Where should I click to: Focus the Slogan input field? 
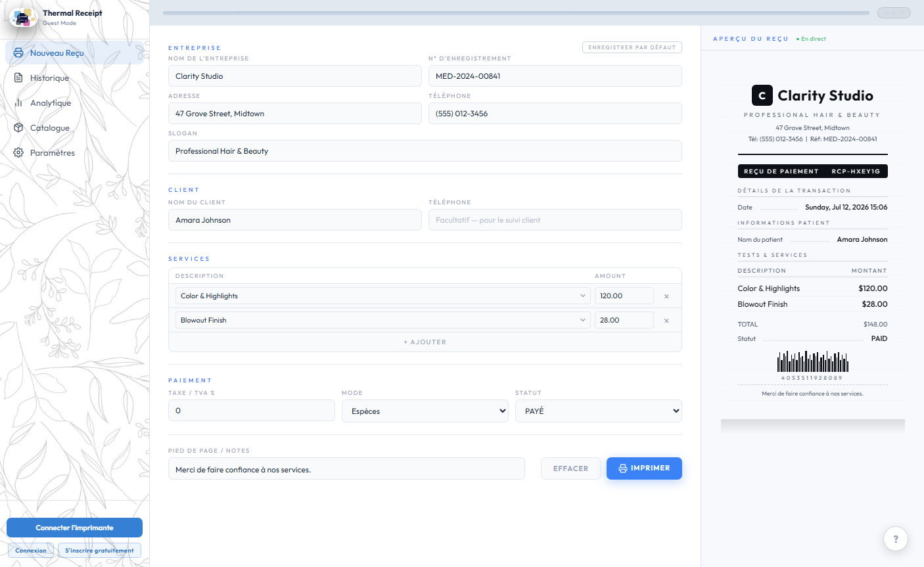pos(425,151)
